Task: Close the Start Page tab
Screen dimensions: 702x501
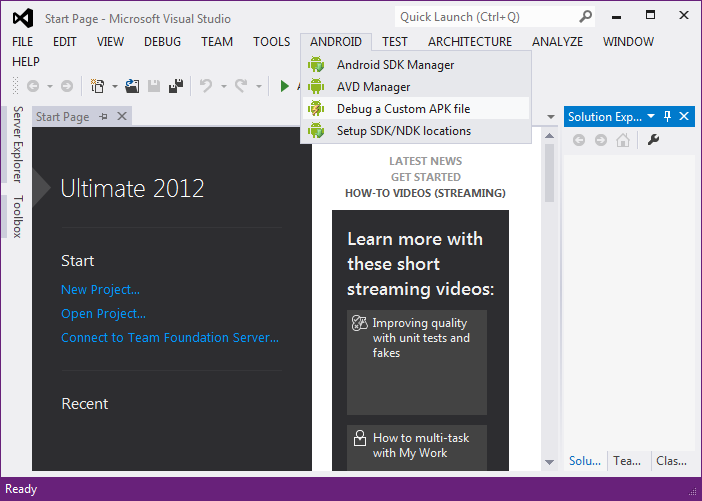Action: (x=122, y=116)
